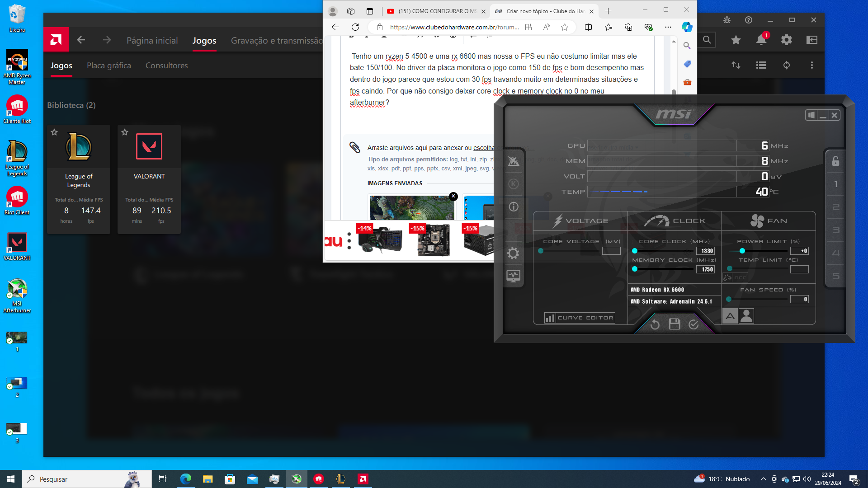Screen dimensions: 868x488
Task: Open Edge favorites list
Action: tap(609, 27)
